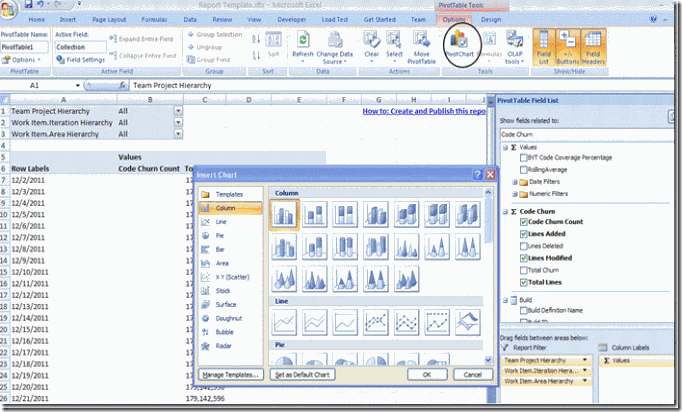
Task: Expand Date Filters folder
Action: click(x=515, y=182)
